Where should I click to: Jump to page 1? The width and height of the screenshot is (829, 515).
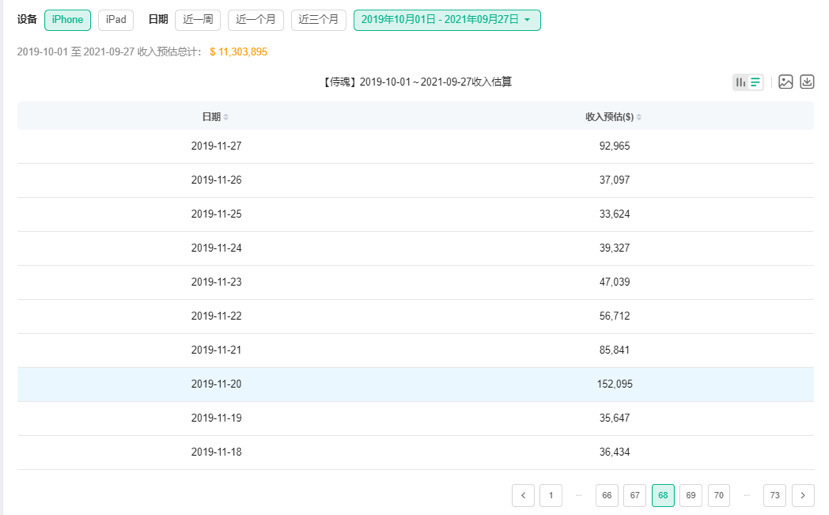click(551, 495)
